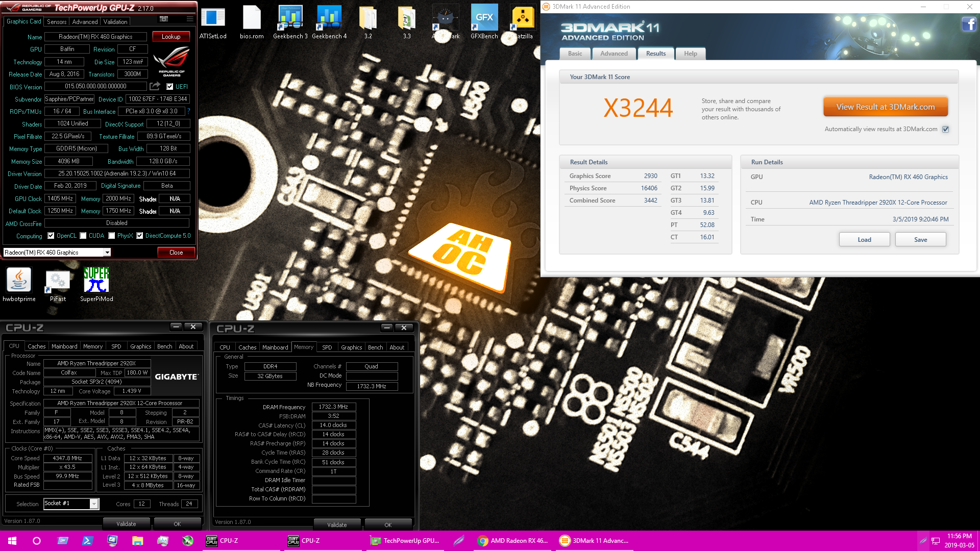Screen dimensions: 980x551
Task: Open the hwbotprime desktop icon
Action: tap(19, 285)
